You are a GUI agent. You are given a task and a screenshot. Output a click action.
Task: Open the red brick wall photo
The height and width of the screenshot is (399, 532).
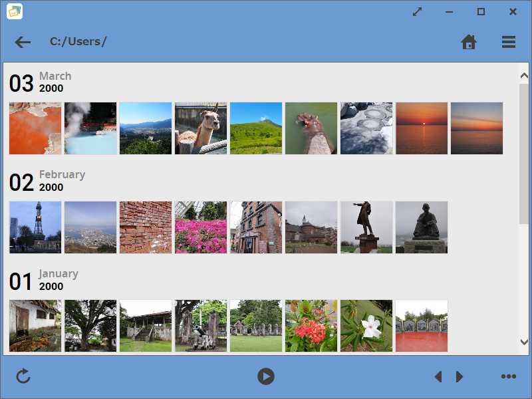point(146,227)
